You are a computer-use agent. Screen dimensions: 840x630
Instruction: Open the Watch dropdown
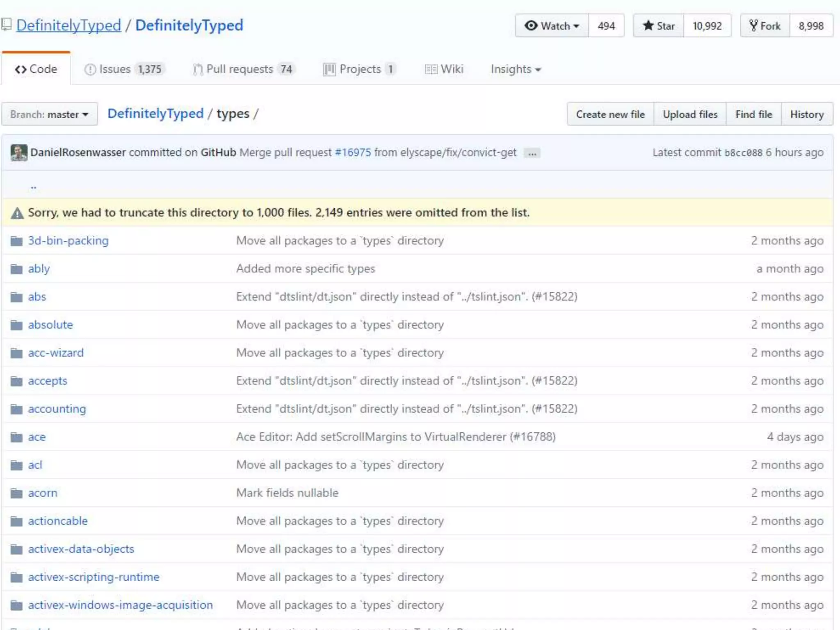(x=552, y=26)
